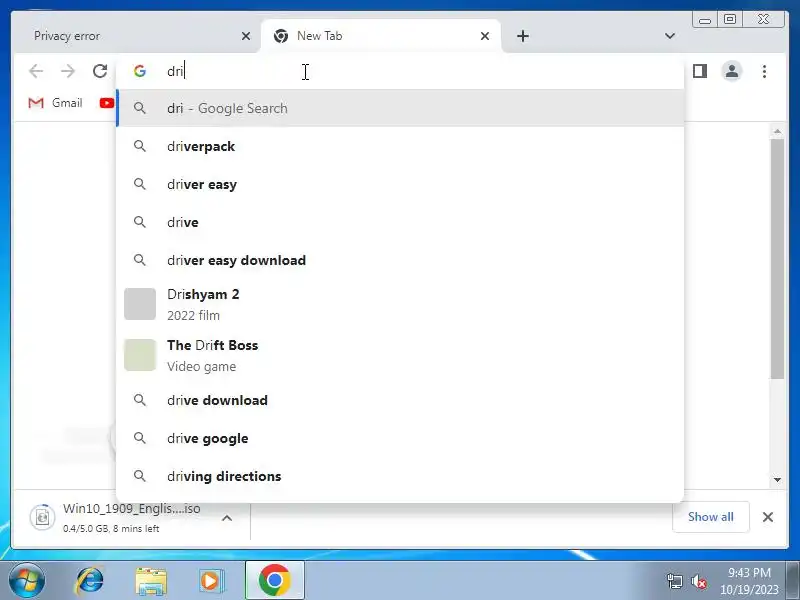Switch to the Privacy error tab
Viewport: 800px width, 600px height.
click(135, 36)
